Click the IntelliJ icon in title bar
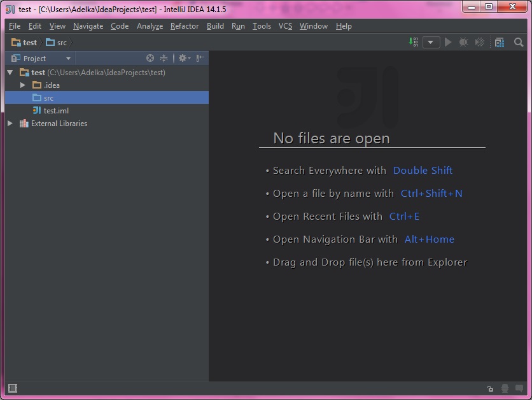532x400 pixels. coord(10,9)
